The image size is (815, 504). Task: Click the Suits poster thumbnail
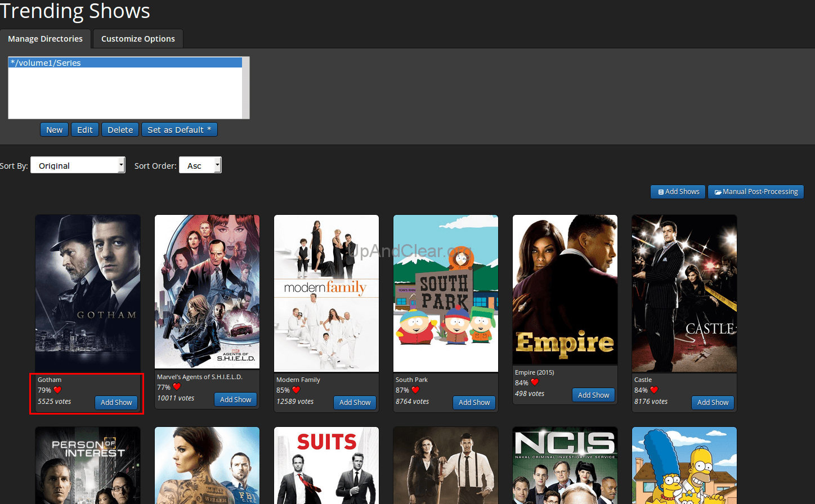326,465
